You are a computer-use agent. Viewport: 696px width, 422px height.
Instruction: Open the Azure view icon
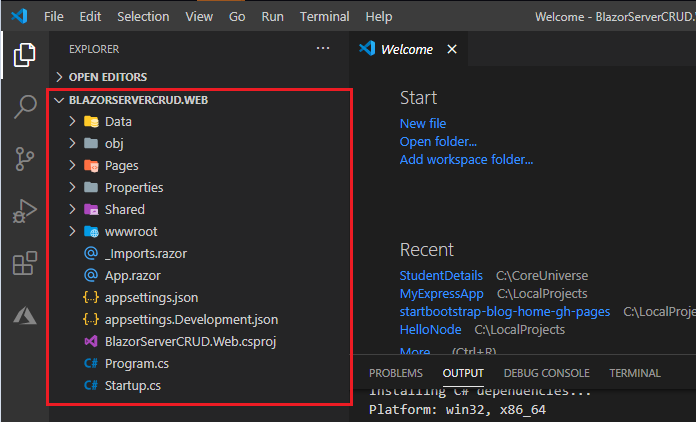pos(24,316)
